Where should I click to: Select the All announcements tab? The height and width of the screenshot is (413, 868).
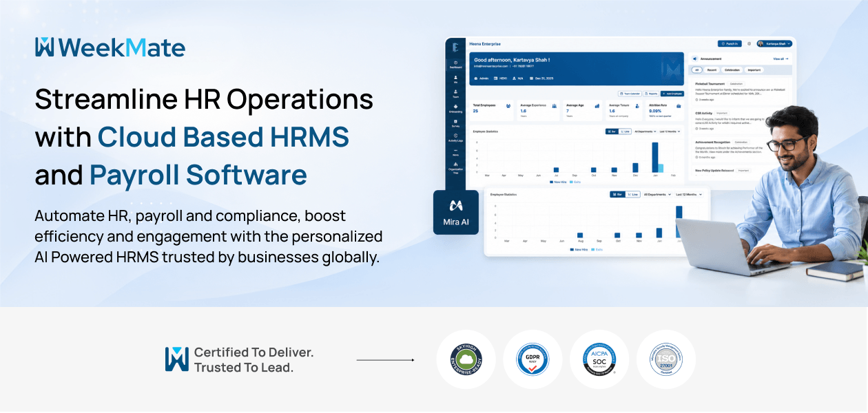697,70
